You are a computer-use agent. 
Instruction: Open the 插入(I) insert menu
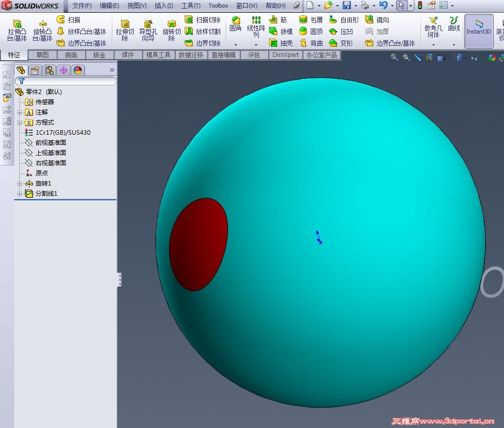pyautogui.click(x=164, y=6)
